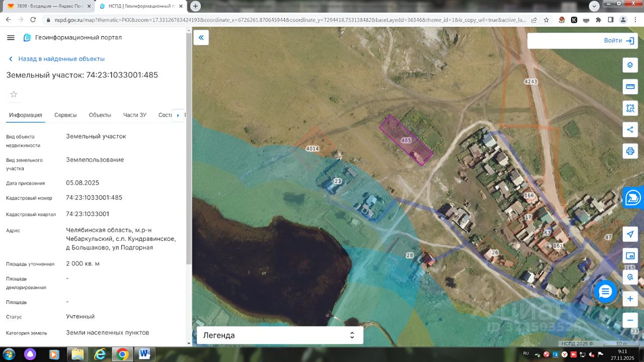This screenshot has height=362, width=644.
Task: Open the Alice assistant in the taskbar
Action: 31,354
